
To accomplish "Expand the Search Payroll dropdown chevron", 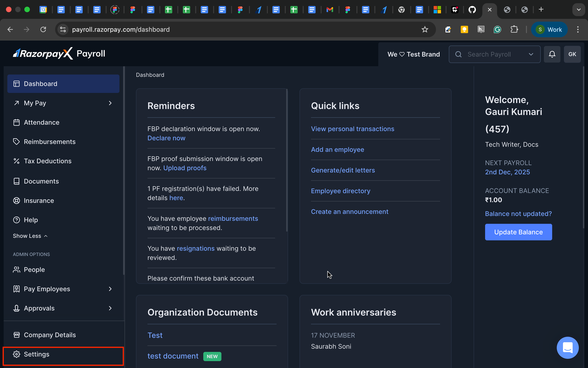I will [531, 54].
